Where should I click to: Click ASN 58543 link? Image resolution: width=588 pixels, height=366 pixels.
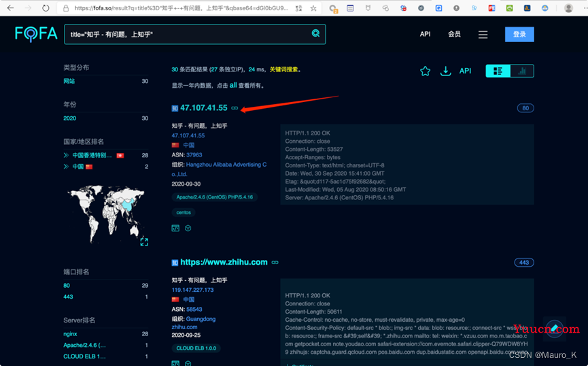194,310
